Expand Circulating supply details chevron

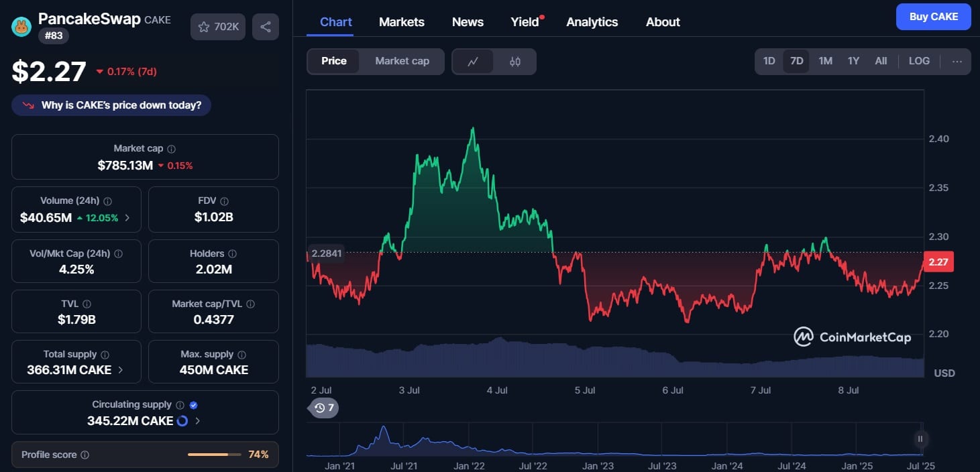point(198,421)
